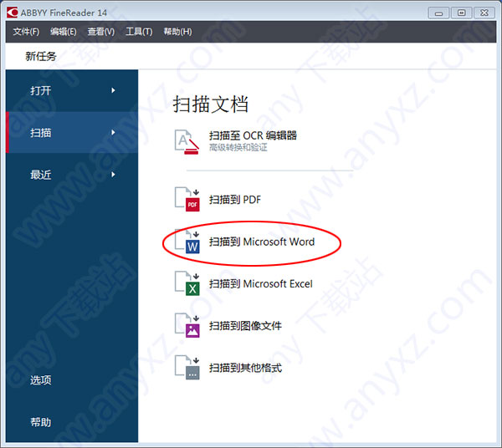Screen dimensions: 502x448
Task: Choose 扫描到图像文件
Action: (245, 326)
